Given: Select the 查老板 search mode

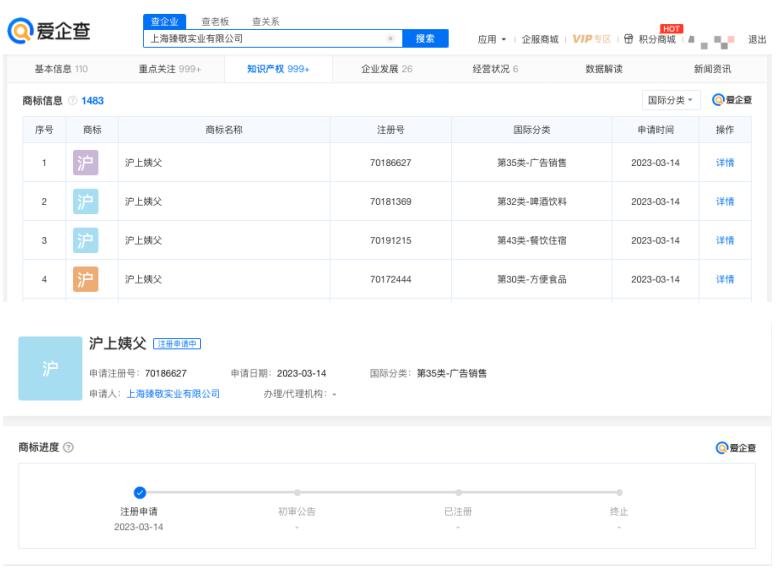Looking at the screenshot, I should coord(215,21).
